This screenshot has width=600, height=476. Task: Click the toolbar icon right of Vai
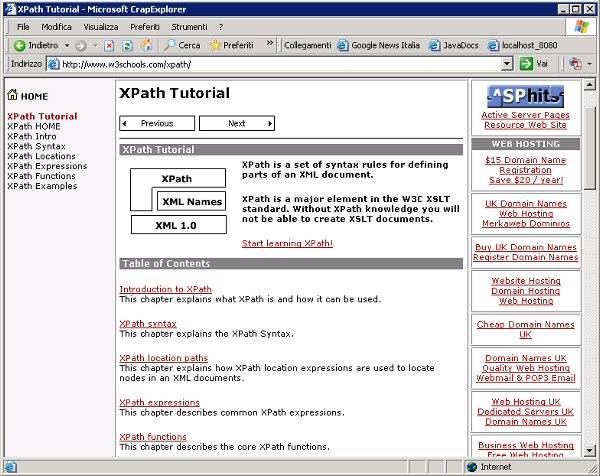click(x=576, y=64)
